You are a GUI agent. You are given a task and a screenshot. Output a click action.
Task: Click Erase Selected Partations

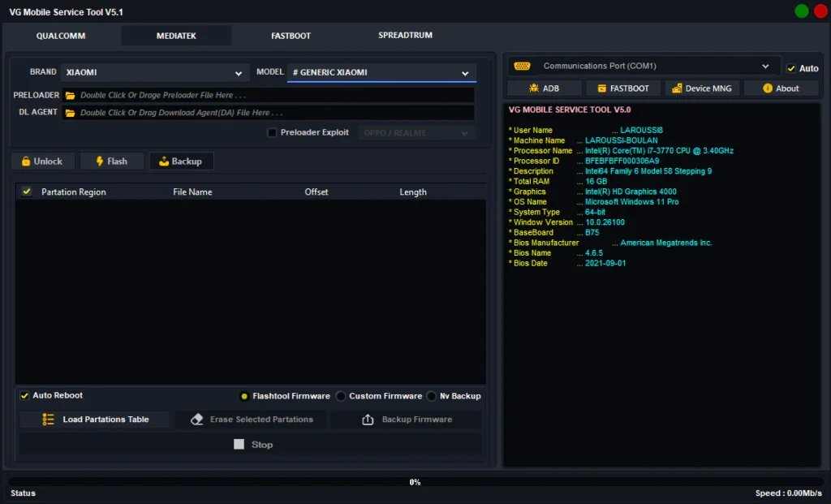[x=252, y=420]
